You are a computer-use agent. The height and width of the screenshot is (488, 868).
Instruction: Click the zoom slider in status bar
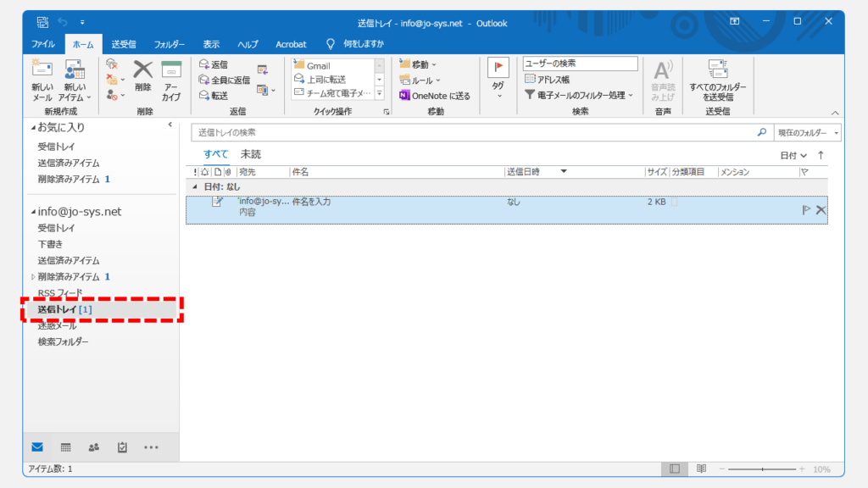[763, 469]
